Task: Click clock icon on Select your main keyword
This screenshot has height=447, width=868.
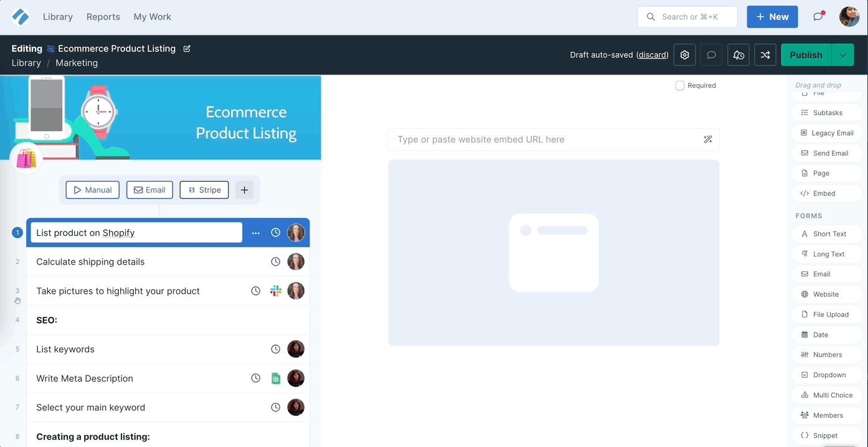Action: [276, 408]
